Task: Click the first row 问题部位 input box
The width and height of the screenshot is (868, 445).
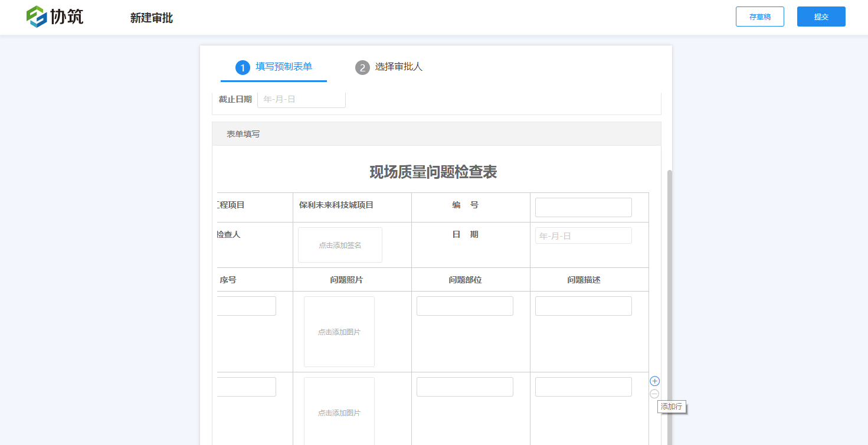Action: (464, 305)
